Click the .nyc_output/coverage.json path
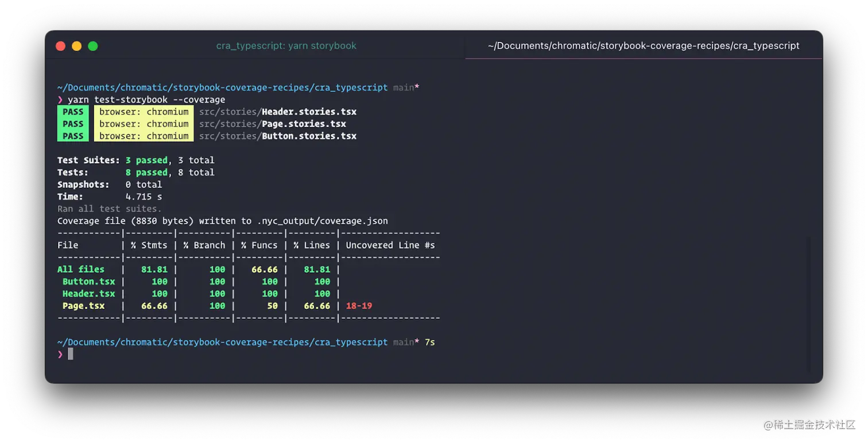 click(x=323, y=221)
